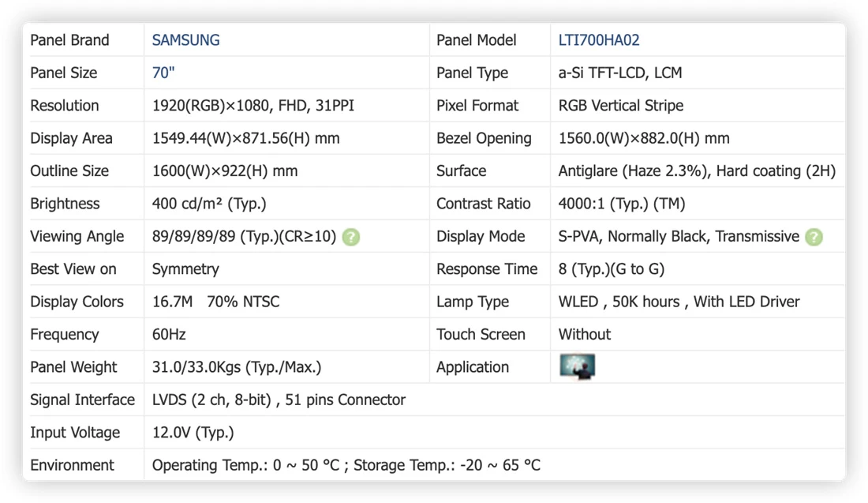Select the text "1560.0(W)×882.0(H) mm"
The height and width of the screenshot is (503, 868).
[644, 138]
